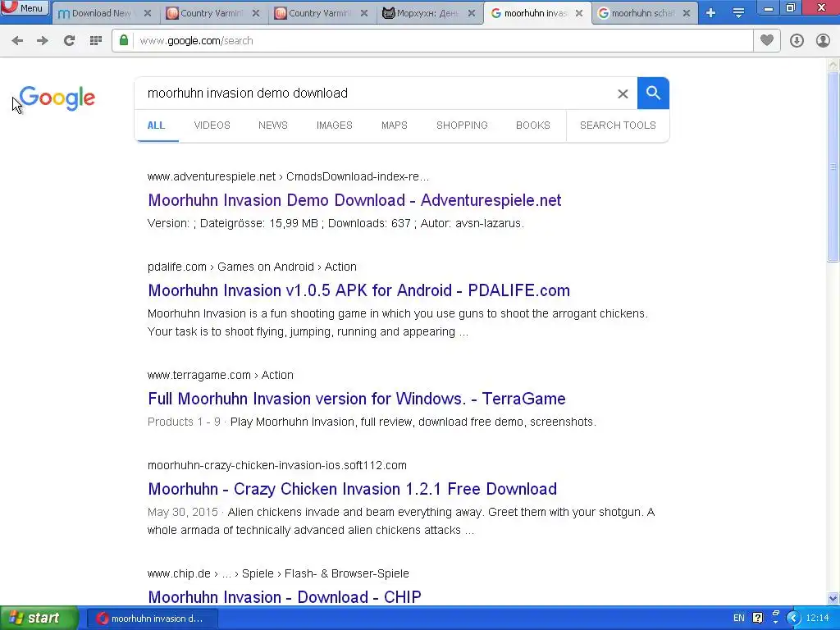Click the page scrollbar up arrow

(833, 65)
